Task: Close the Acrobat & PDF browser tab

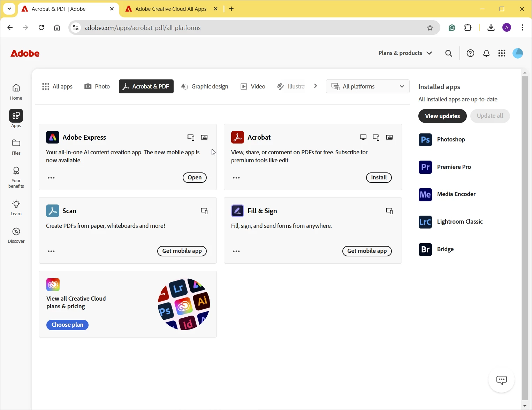Action: pyautogui.click(x=112, y=9)
